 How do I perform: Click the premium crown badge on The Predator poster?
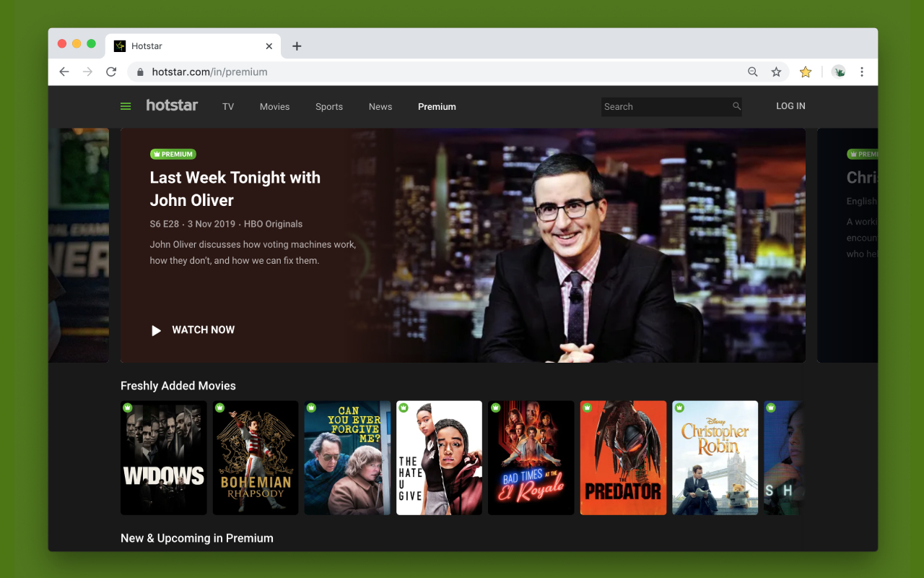(x=588, y=407)
